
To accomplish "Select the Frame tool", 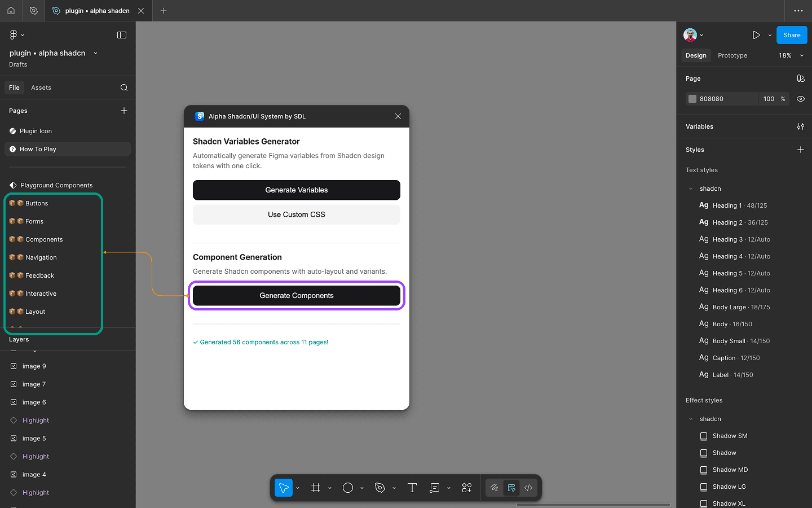I will click(316, 488).
